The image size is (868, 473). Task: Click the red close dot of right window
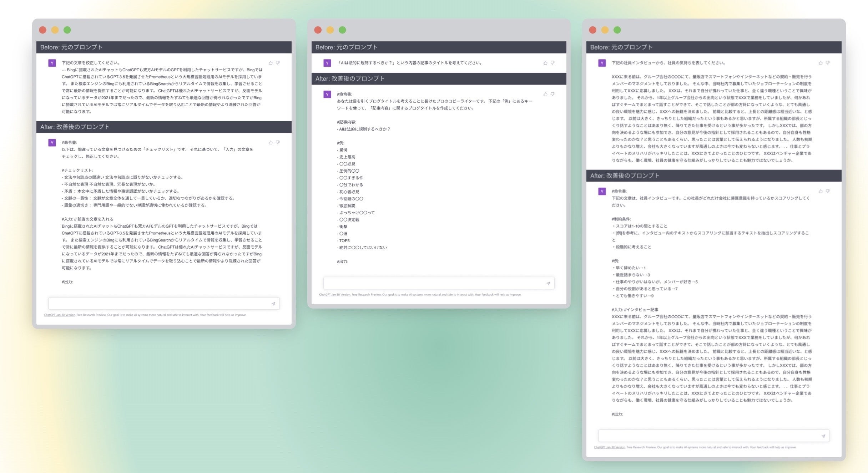(593, 30)
